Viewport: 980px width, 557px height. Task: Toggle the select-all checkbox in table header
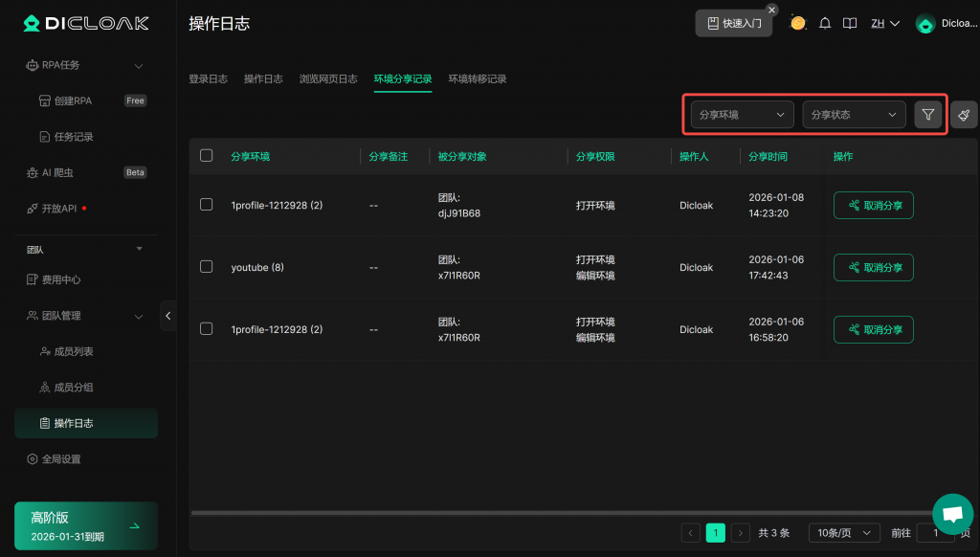[206, 156]
